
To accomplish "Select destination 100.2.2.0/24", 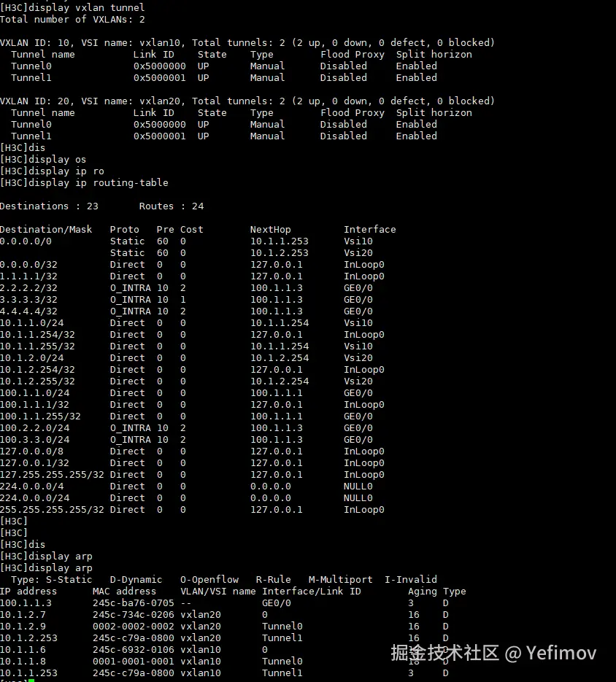I will 35,428.
